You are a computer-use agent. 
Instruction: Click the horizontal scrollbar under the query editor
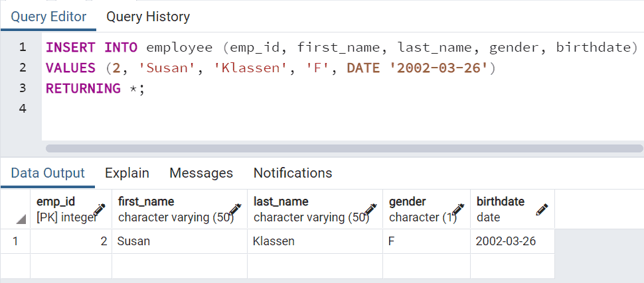(x=345, y=148)
